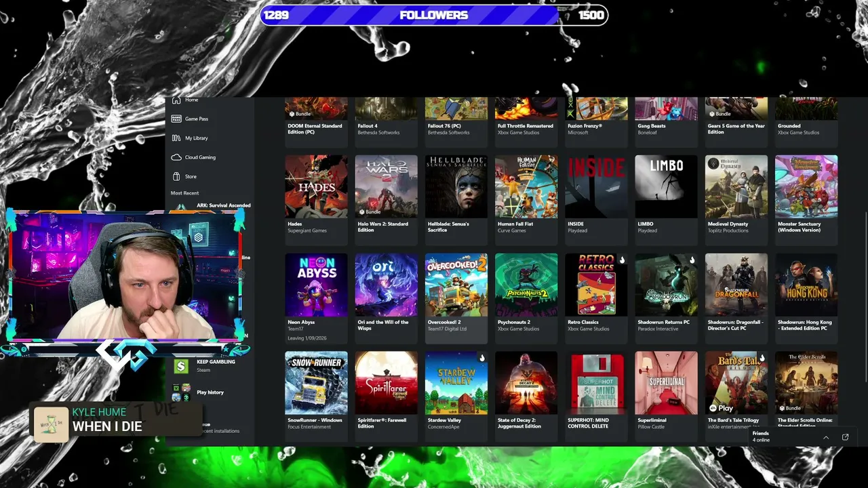
Task: Open the Overcooked! 2 cover
Action: click(x=456, y=285)
